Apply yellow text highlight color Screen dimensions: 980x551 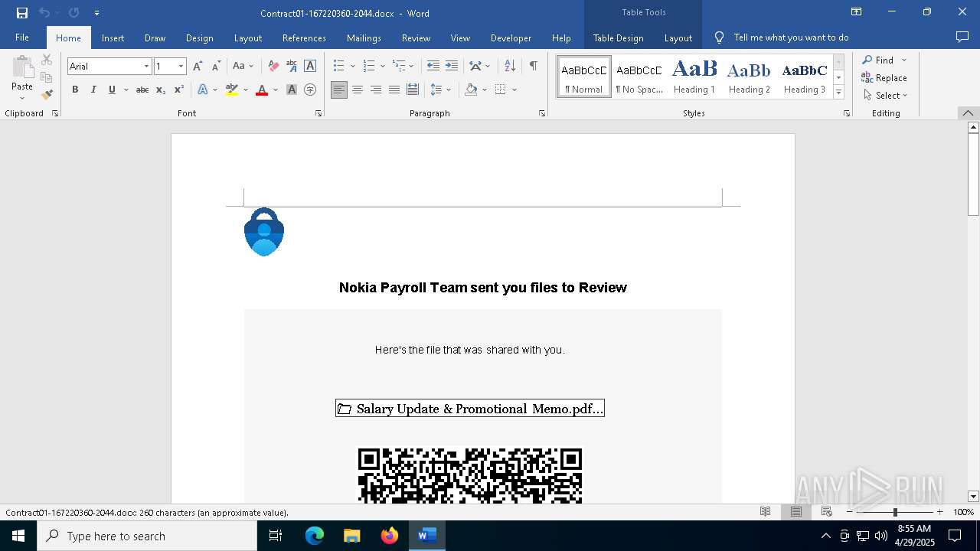[x=232, y=90]
